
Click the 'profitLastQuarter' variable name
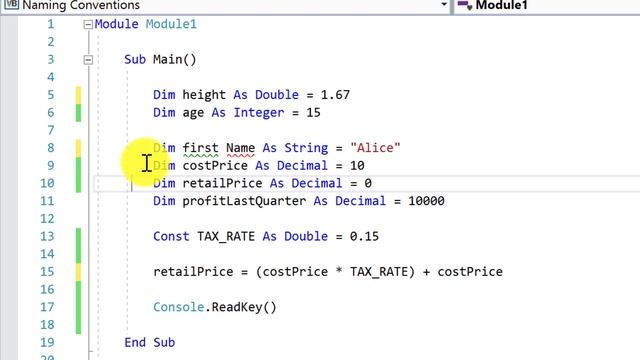point(244,201)
